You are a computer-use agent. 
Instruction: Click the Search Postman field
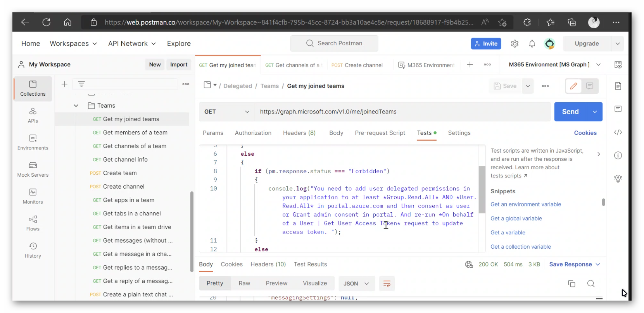[x=334, y=43]
